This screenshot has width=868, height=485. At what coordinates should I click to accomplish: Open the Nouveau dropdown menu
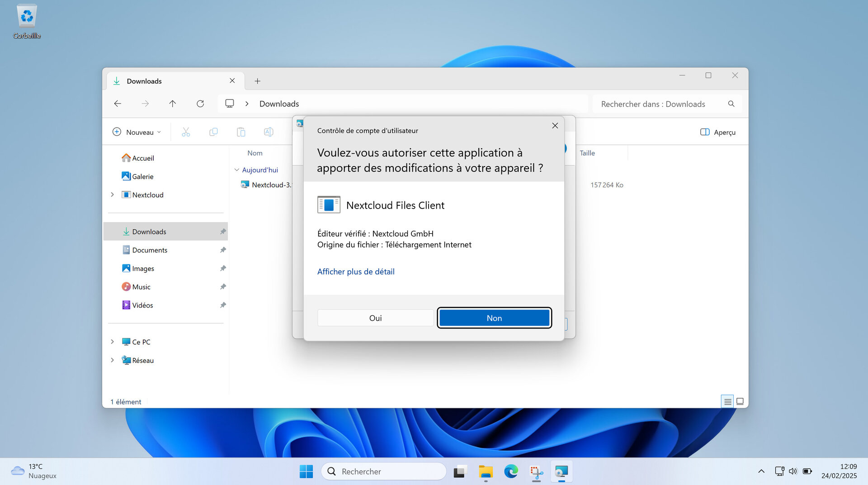pos(137,132)
